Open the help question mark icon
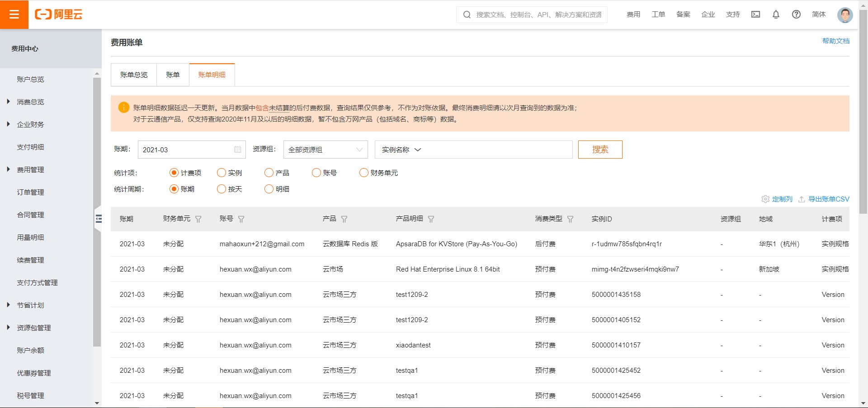Viewport: 868px width, 408px height. tap(796, 14)
